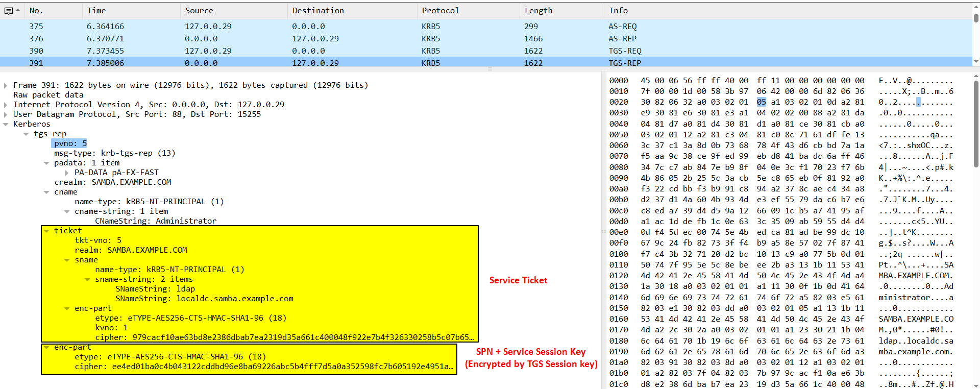Click the hex dump pane vertical scrollbar
The image size is (980, 389).
coord(976,153)
